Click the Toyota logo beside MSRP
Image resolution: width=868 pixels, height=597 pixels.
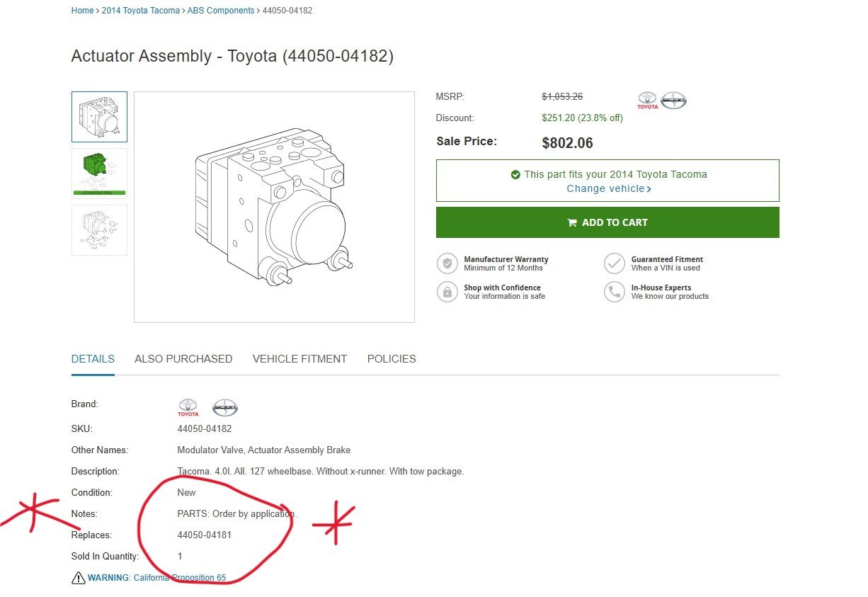pos(647,101)
